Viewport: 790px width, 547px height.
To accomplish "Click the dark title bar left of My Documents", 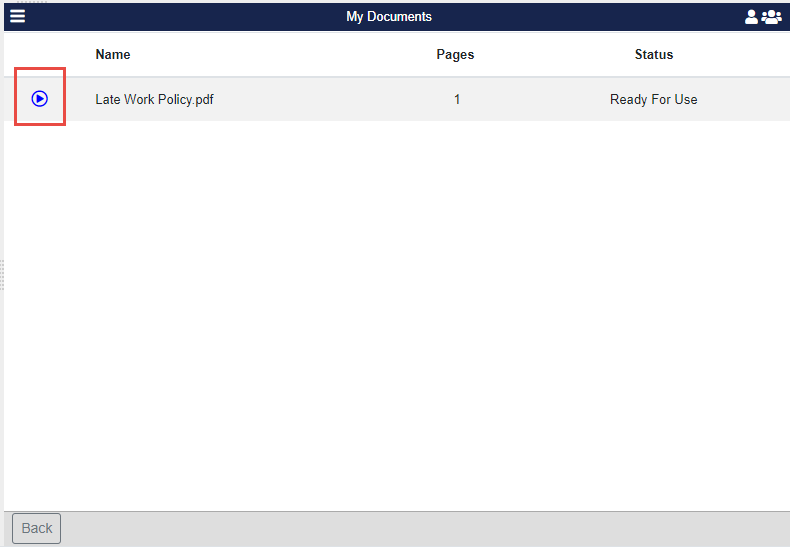I will point(180,17).
